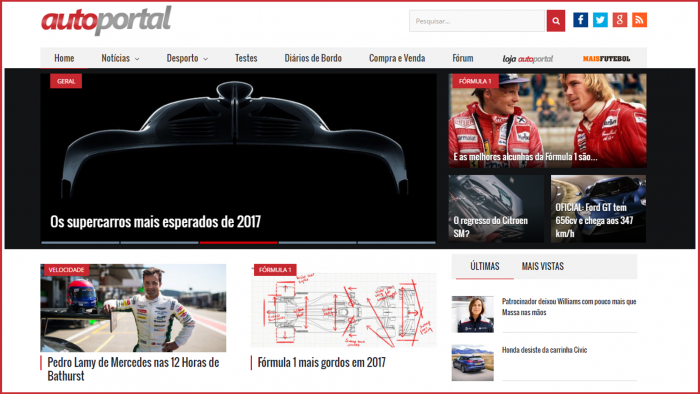Open the Facebook social icon
This screenshot has width=700, height=394.
pyautogui.click(x=580, y=20)
